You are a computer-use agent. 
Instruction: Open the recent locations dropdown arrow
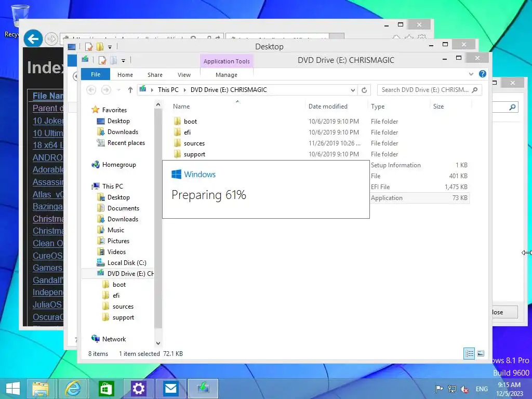click(119, 90)
